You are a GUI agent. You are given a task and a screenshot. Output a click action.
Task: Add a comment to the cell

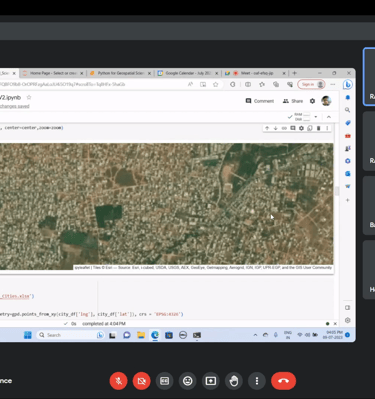293,128
